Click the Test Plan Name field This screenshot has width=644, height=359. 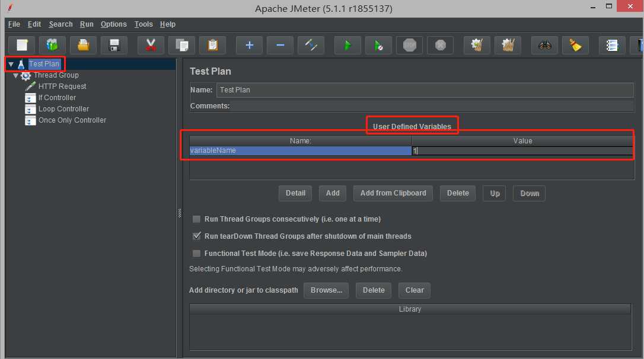tap(425, 90)
